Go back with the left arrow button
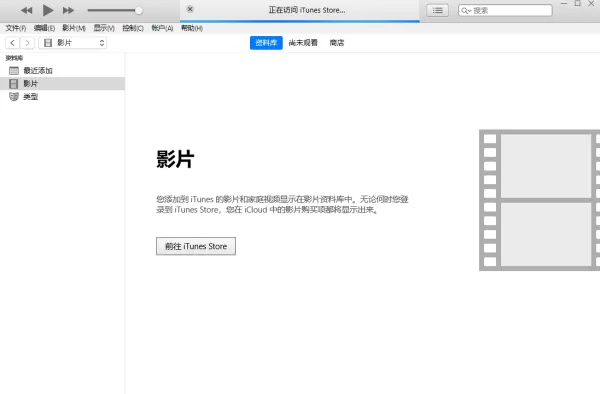The width and height of the screenshot is (600, 394). click(x=13, y=43)
